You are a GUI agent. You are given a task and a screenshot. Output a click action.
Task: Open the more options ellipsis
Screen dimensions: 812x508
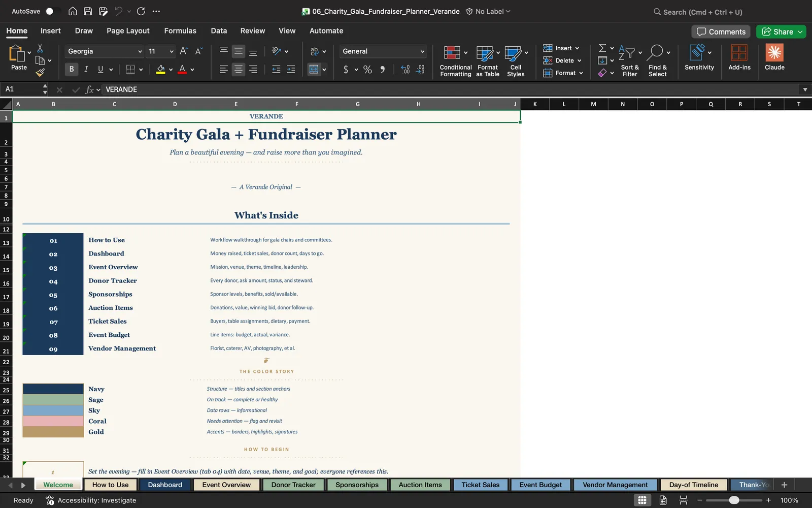(x=156, y=11)
